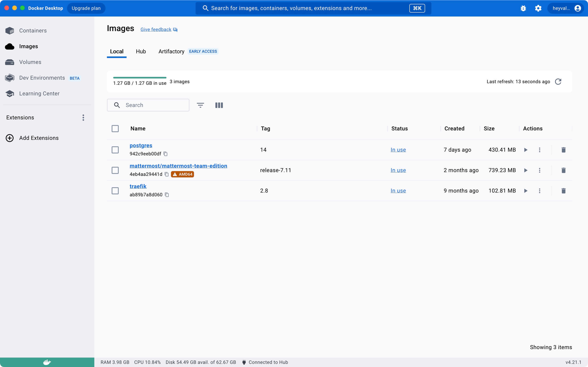
Task: Click the Give feedback link
Action: 158,29
